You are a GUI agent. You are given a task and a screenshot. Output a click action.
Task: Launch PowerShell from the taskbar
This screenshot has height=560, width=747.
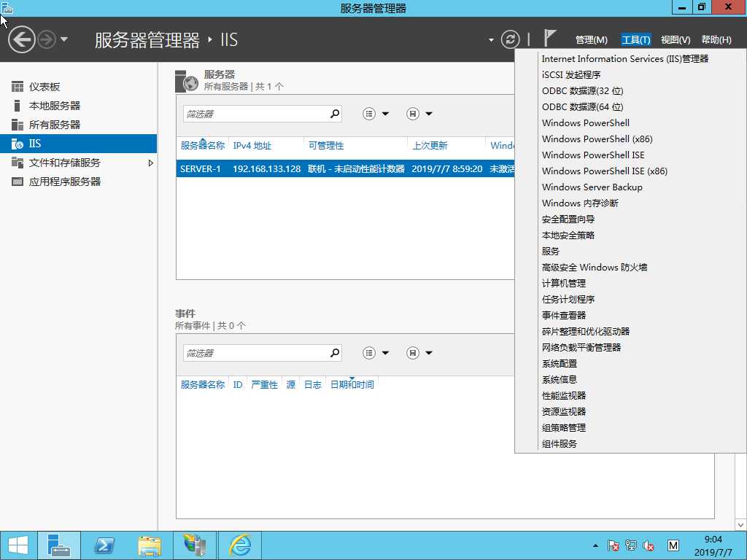[x=104, y=545]
